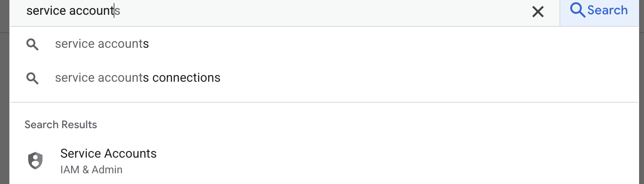Screen dimensions: 644x184
Task: Click the "Service Accounts" result title text
Action: (108, 154)
